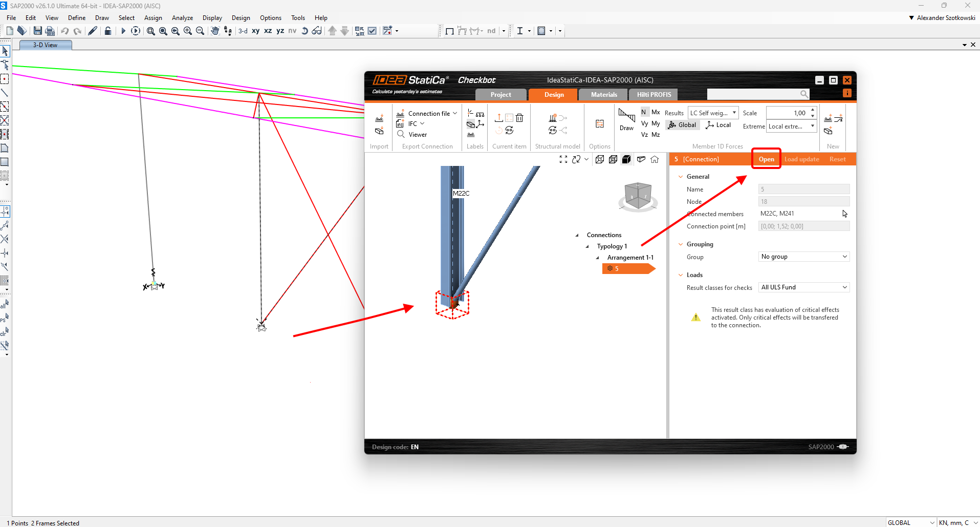Select Global coordinate system for forces
The height and width of the screenshot is (527, 980).
(683, 125)
